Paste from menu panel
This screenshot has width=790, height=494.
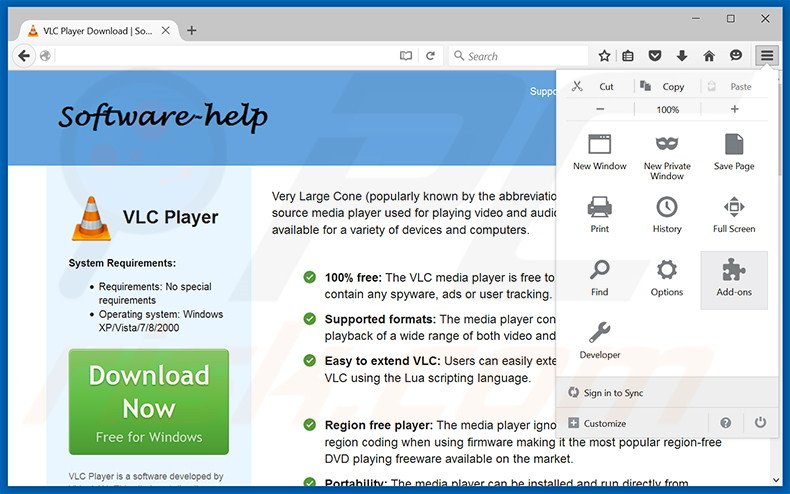734,87
